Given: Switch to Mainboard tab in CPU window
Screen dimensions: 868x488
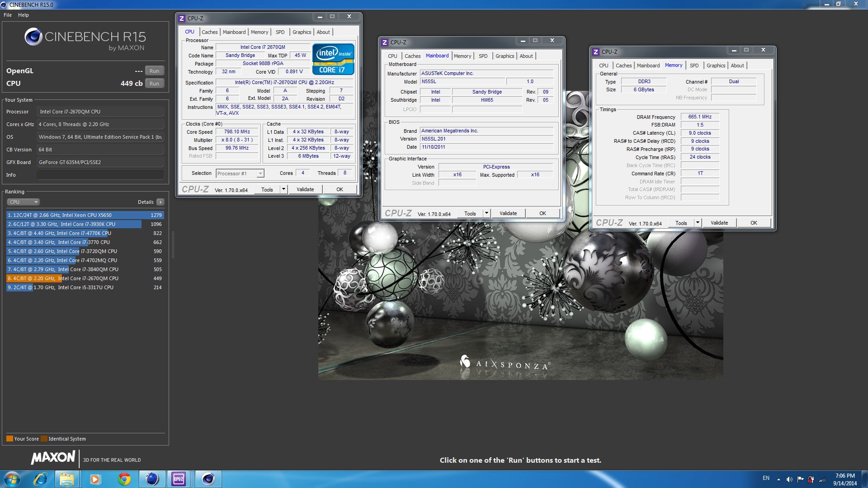Looking at the screenshot, I should tap(234, 32).
